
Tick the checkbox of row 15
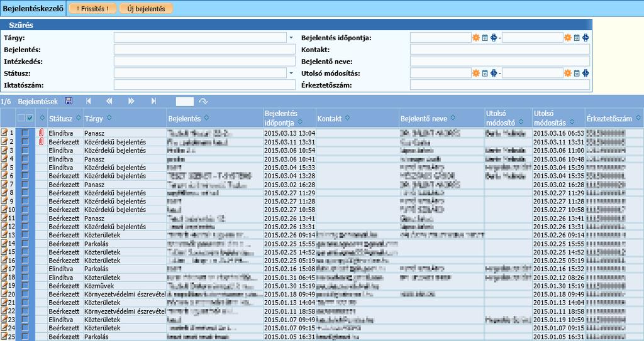point(25,252)
